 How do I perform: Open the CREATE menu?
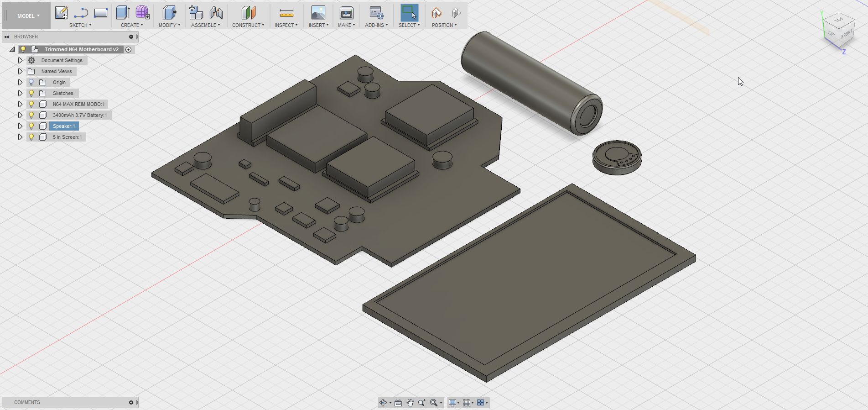132,25
